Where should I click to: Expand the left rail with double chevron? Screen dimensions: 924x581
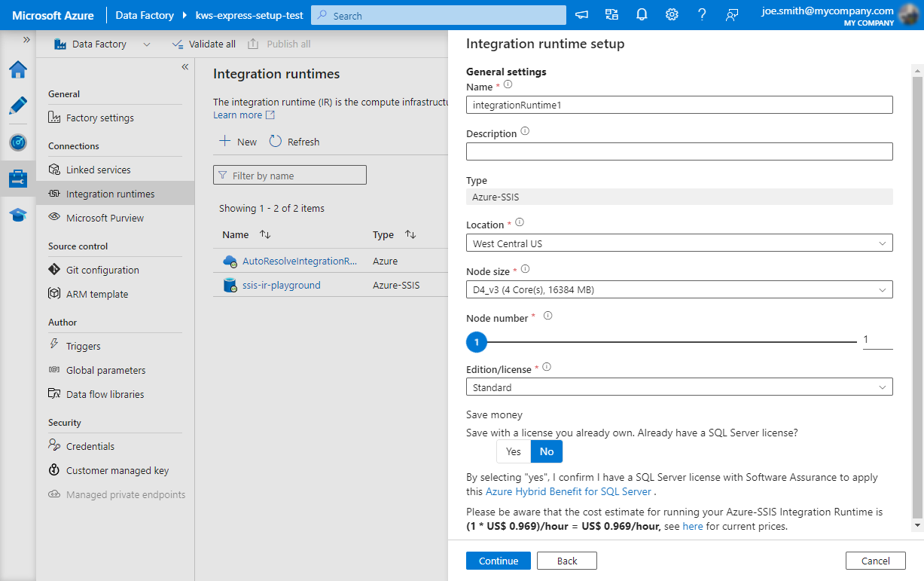click(x=26, y=39)
